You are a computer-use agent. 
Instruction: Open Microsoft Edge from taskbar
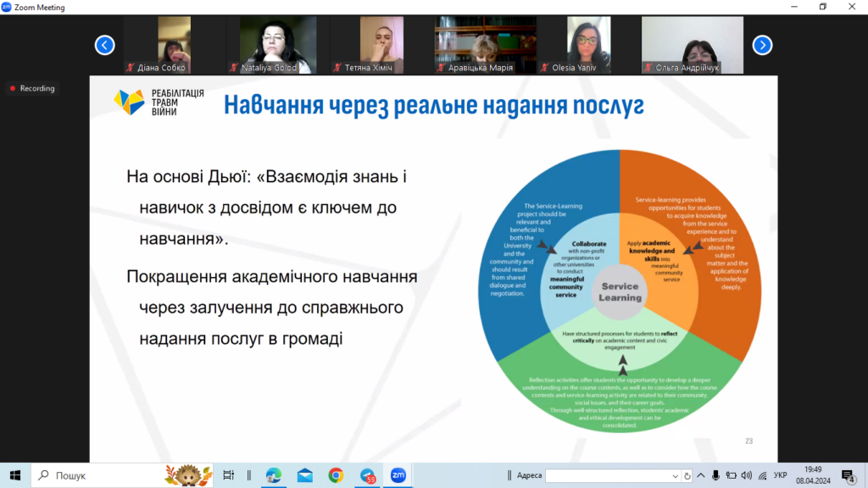click(x=274, y=475)
